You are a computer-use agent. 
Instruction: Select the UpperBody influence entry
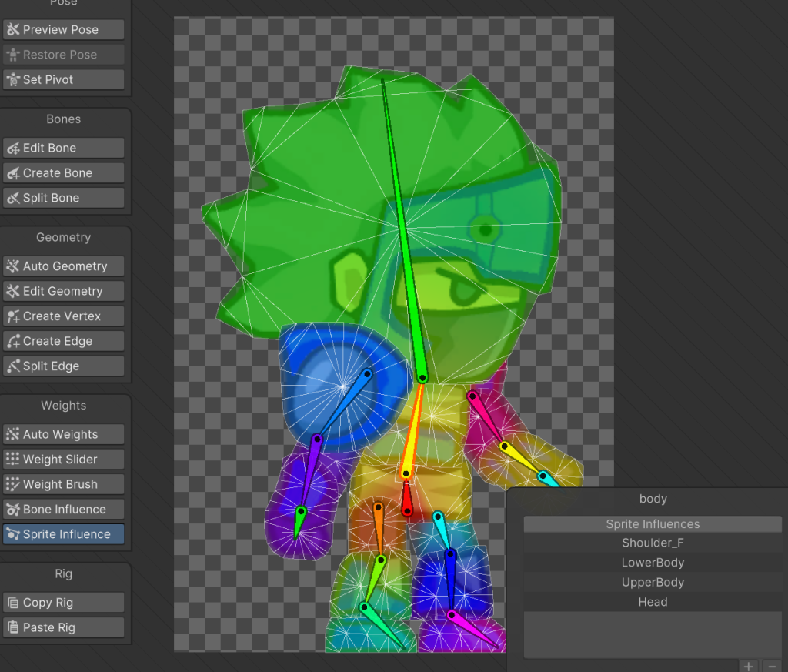[653, 583]
